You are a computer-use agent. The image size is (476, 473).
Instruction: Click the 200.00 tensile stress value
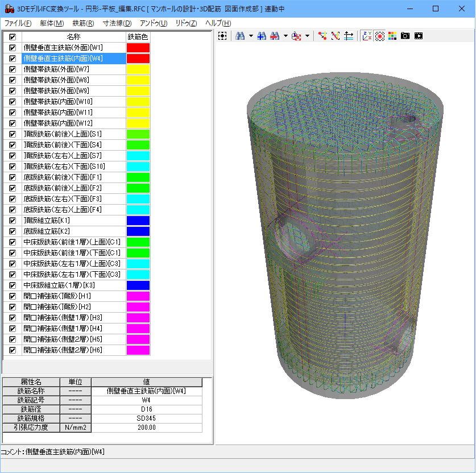pyautogui.click(x=147, y=428)
